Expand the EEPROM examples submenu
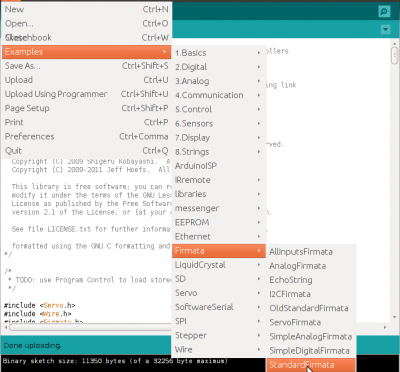Screen dimensions: 400x372 219,222
